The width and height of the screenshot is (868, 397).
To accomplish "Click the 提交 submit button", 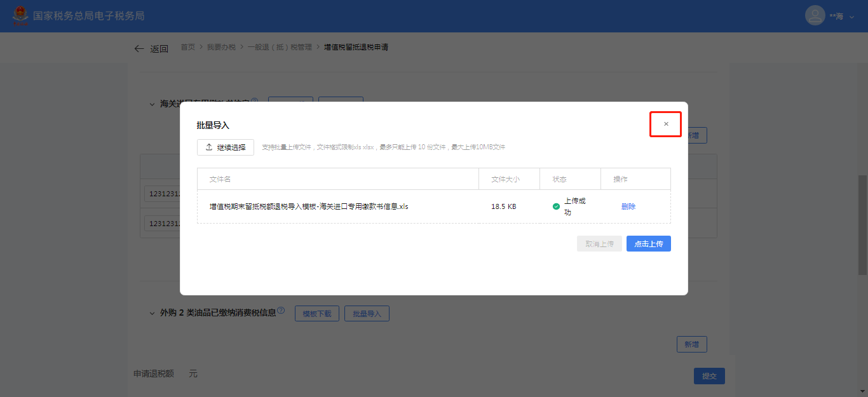I will 709,376.
